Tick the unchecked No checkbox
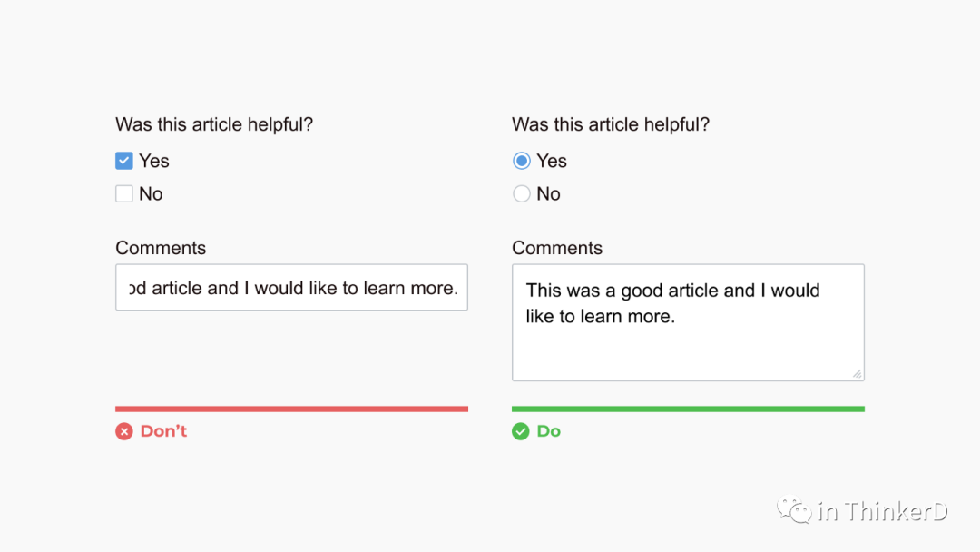Screen dimensions: 980x552 tap(124, 193)
